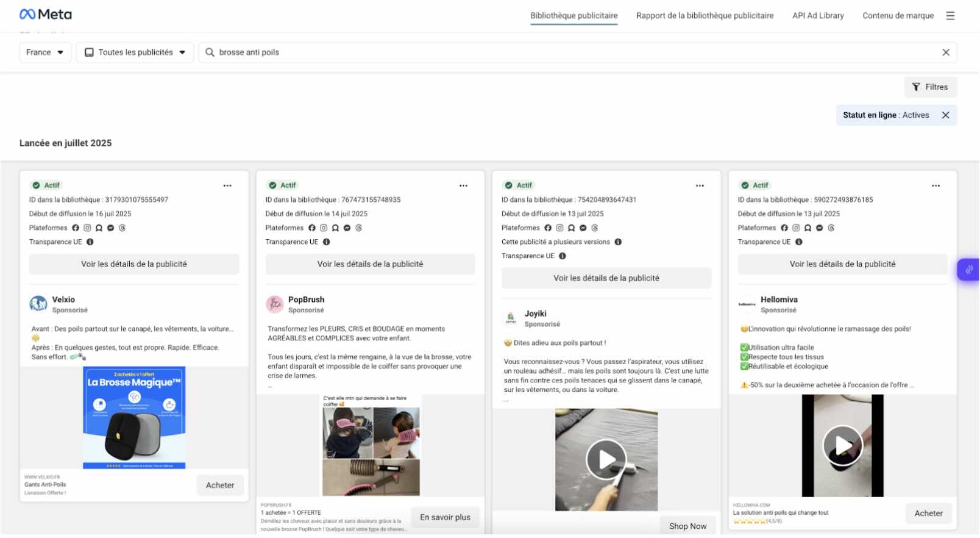Click the Meta logo
The height and width of the screenshot is (538, 980).
click(x=46, y=14)
